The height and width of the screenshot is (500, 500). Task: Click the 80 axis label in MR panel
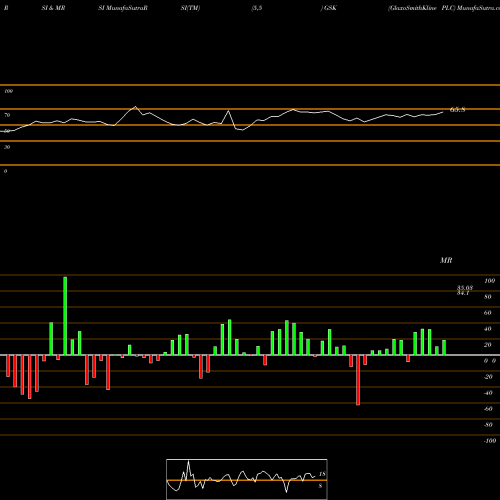click(x=488, y=297)
